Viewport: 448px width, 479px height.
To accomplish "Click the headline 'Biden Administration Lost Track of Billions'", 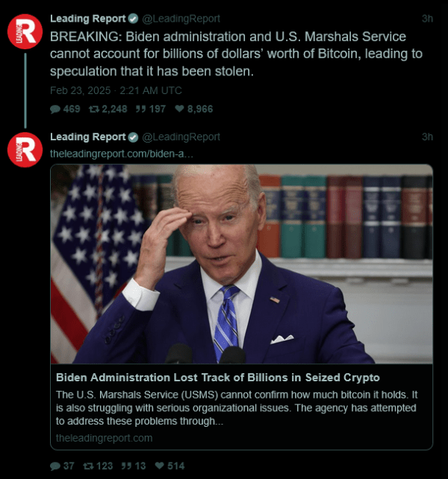I will (x=172, y=378).
